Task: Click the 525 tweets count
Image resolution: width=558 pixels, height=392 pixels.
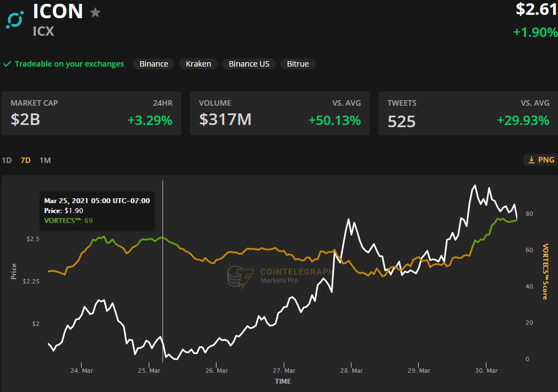Action: [402, 122]
